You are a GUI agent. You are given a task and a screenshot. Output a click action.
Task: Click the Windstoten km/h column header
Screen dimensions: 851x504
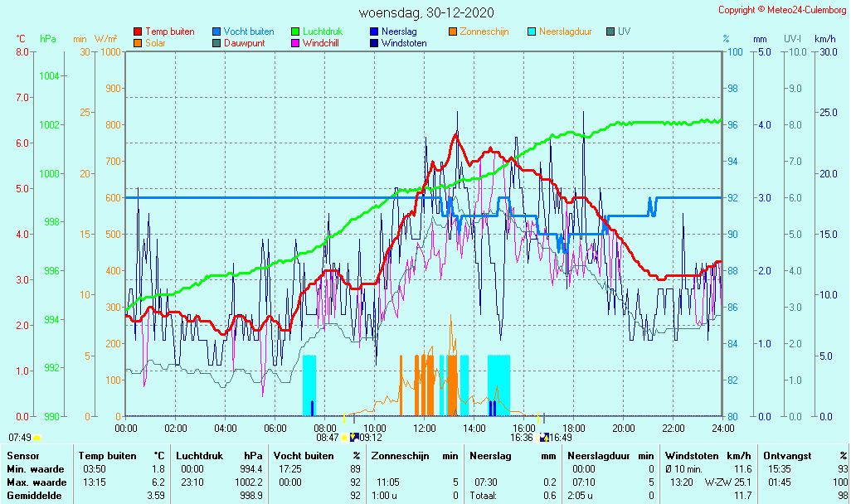[x=705, y=455]
